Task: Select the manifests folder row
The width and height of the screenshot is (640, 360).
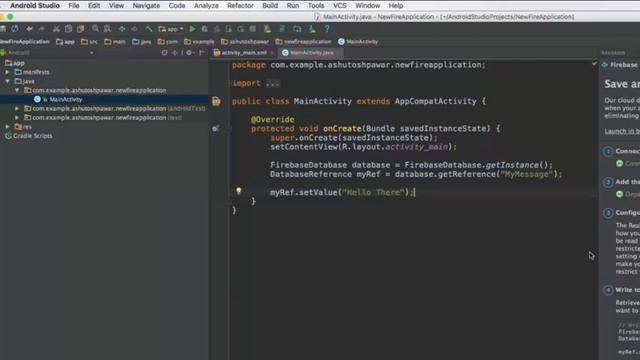Action: point(104,72)
